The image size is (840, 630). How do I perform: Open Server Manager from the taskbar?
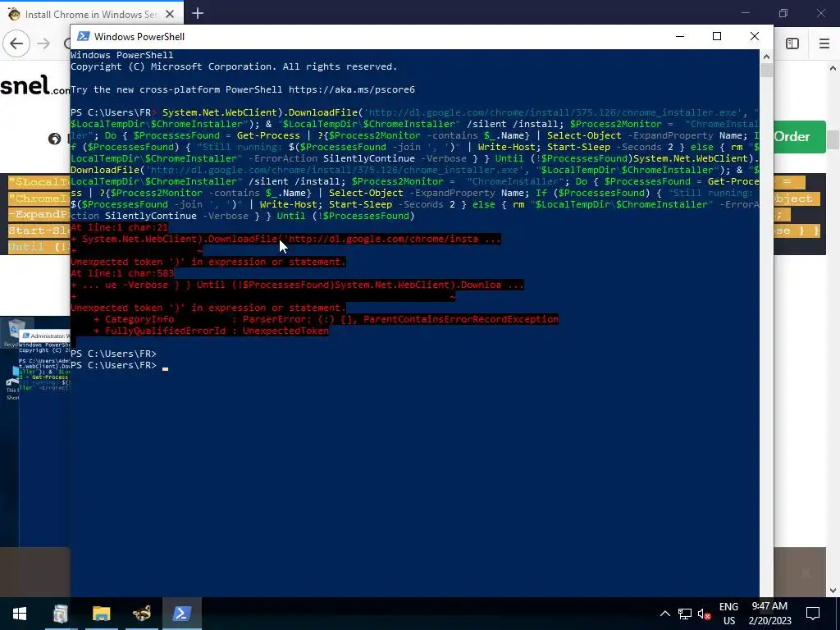61,614
